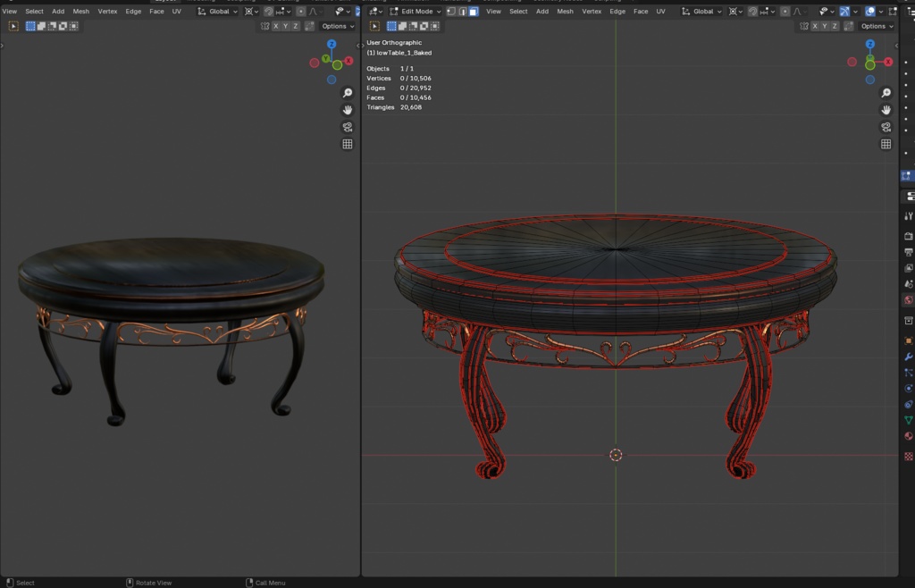Open the Face menu in left viewport

pos(156,11)
